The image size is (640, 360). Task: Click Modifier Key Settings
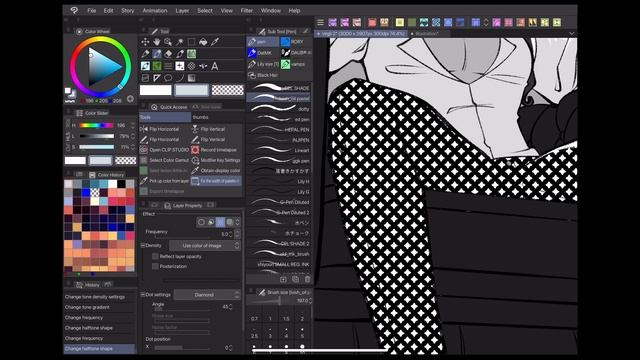click(x=216, y=160)
